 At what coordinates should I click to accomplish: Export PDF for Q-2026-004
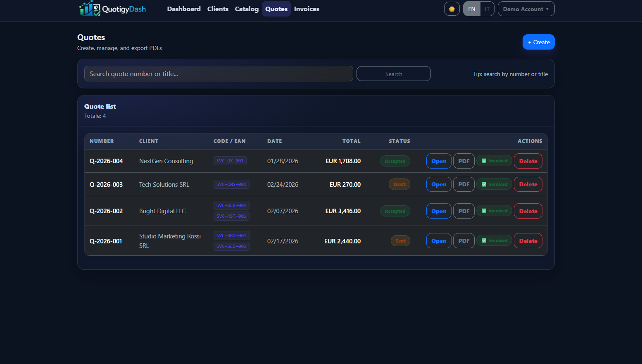[x=464, y=161]
